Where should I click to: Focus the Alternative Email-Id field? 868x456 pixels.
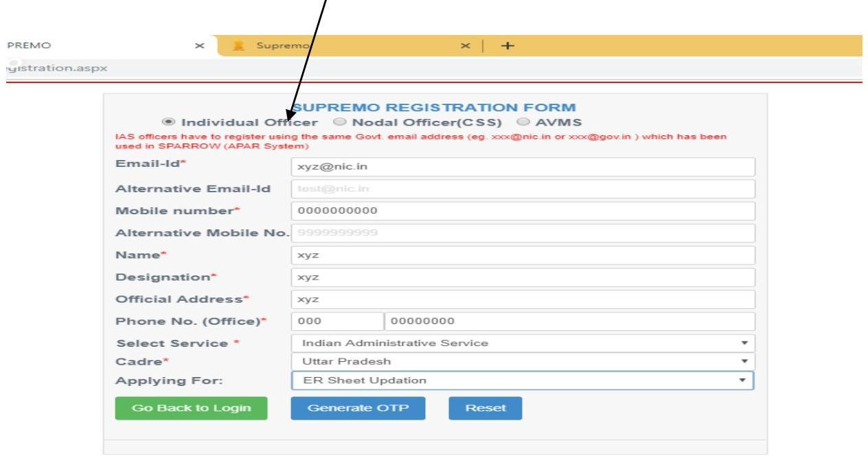[523, 189]
